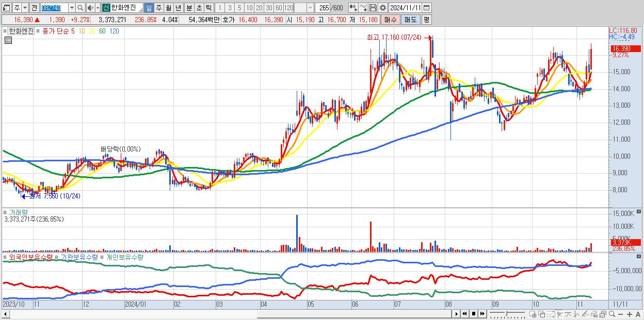The height and width of the screenshot is (320, 644).
Task: Toggle the 개인보유수량 legend marker
Action: (x=103, y=257)
